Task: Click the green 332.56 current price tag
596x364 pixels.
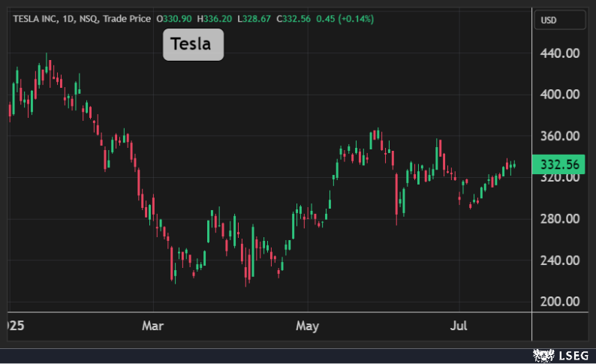Action: pos(558,164)
